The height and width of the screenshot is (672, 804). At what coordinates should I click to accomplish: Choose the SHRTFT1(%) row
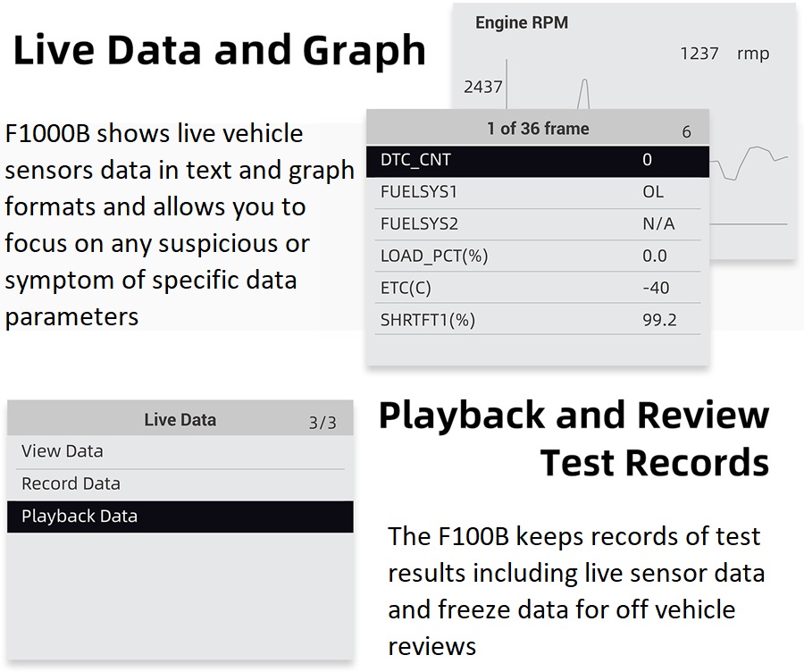536,321
